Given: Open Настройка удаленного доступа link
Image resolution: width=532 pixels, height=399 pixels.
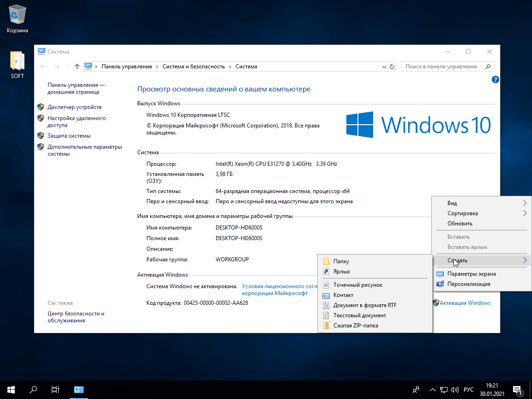Looking at the screenshot, I should [76, 121].
